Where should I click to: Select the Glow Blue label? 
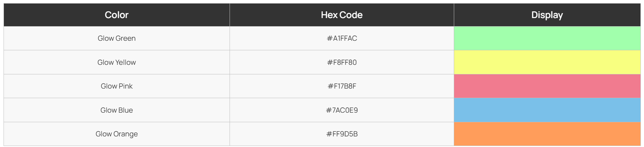point(117,110)
